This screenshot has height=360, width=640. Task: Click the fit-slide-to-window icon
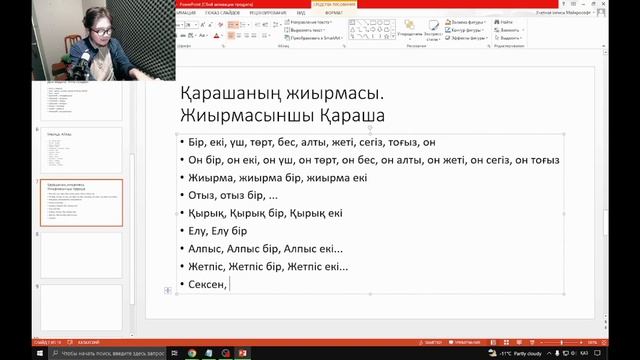tap(604, 342)
